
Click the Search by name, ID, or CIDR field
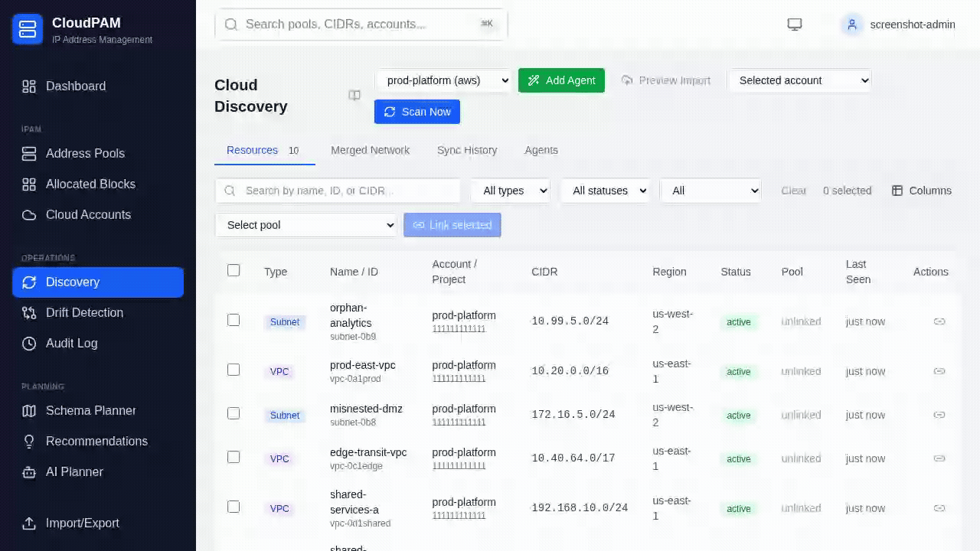tap(338, 191)
